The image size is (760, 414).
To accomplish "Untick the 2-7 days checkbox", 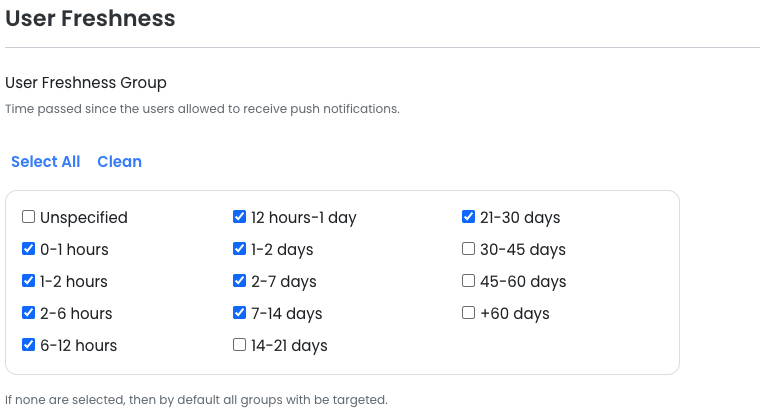I will pos(239,281).
